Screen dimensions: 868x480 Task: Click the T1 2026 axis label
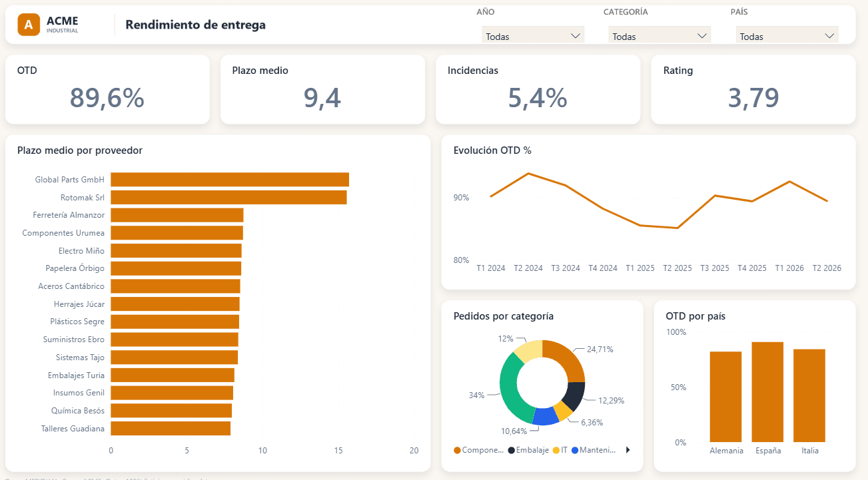pyautogui.click(x=789, y=268)
